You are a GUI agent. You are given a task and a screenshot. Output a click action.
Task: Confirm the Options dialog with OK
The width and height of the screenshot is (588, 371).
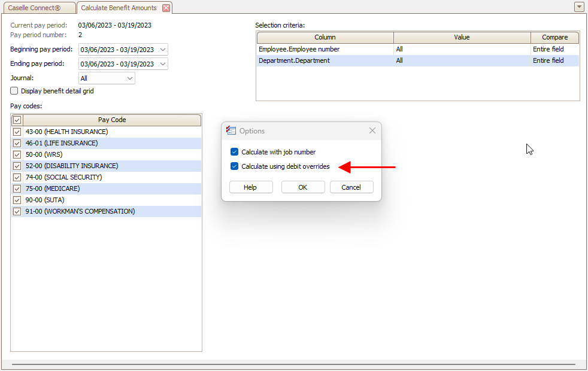303,187
